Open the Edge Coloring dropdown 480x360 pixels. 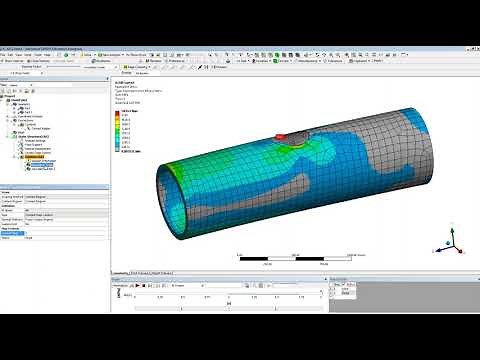(x=137, y=67)
